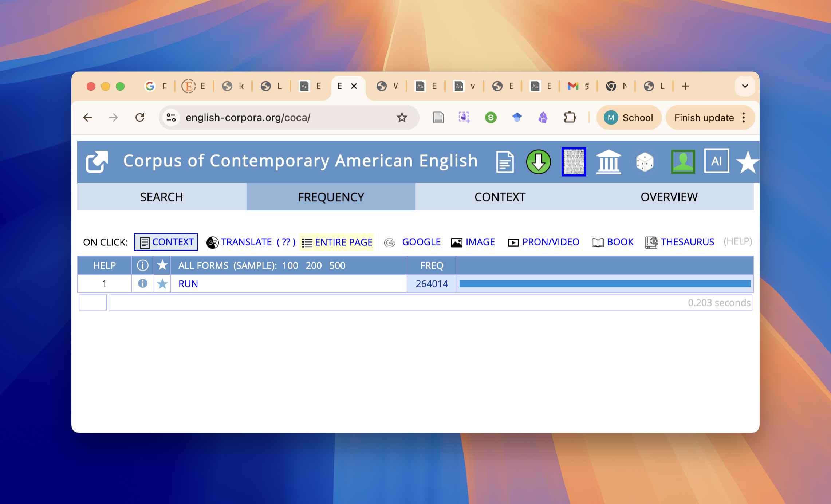Click the RUN word link
The image size is (831, 504).
(188, 284)
